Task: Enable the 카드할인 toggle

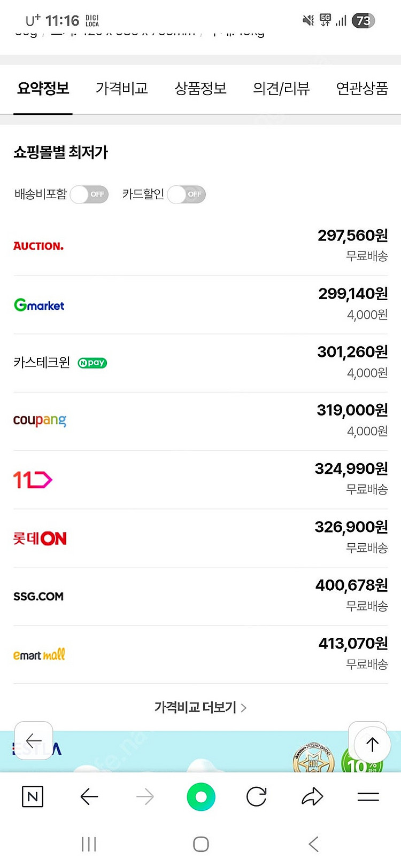Action: point(187,194)
